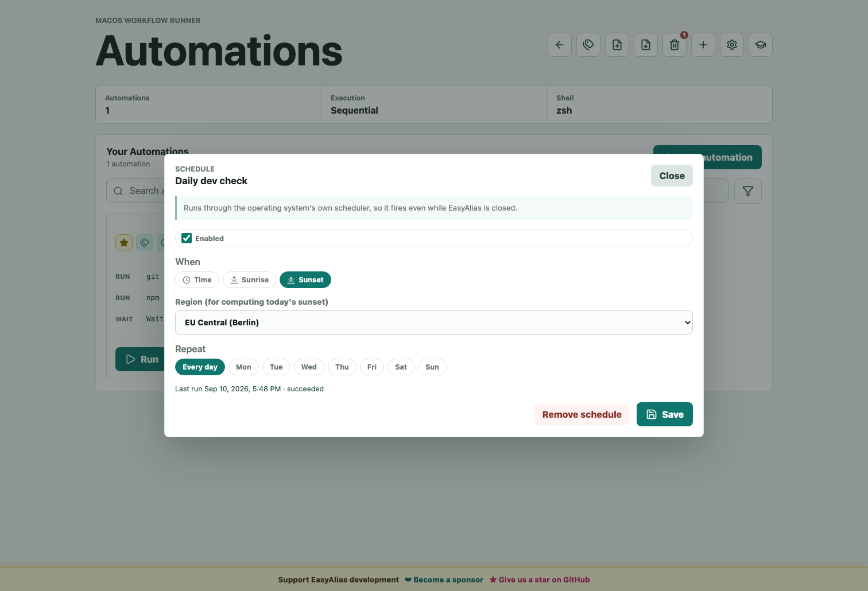This screenshot has height=591, width=868.
Task: Select the Time trigger option
Action: [197, 280]
